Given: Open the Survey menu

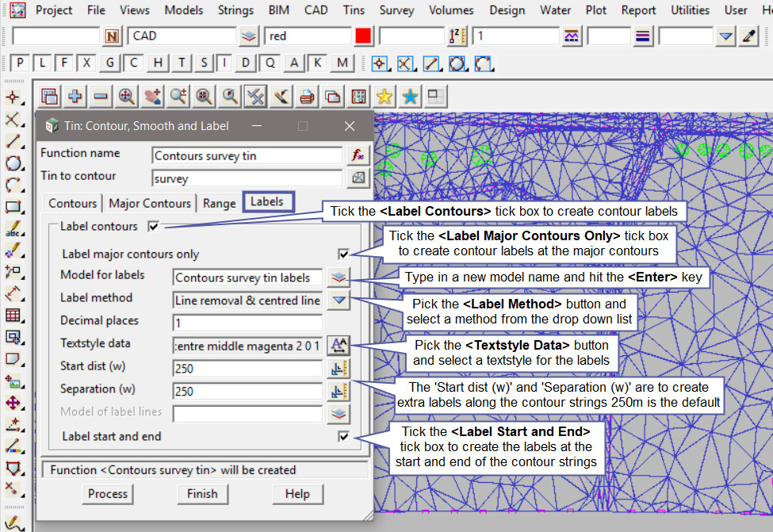Looking at the screenshot, I should (396, 10).
